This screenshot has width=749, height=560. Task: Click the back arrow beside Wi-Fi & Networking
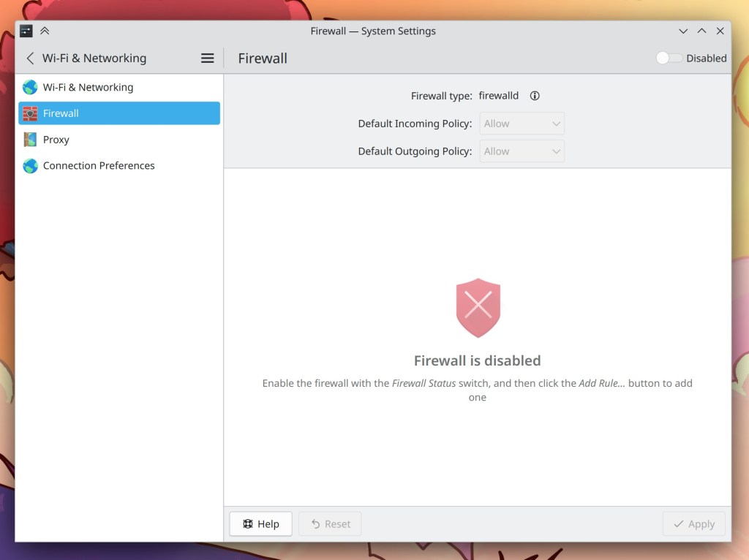pos(29,58)
